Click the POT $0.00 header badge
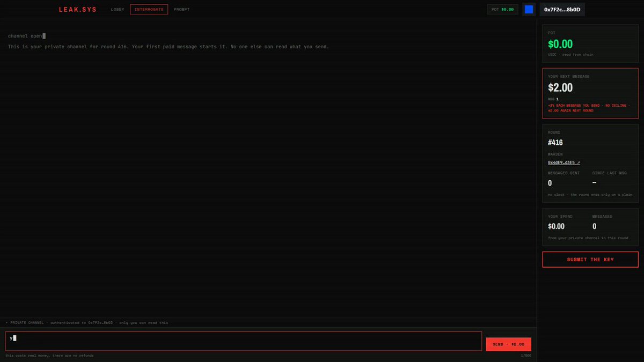This screenshot has height=362, width=644. [503, 9]
